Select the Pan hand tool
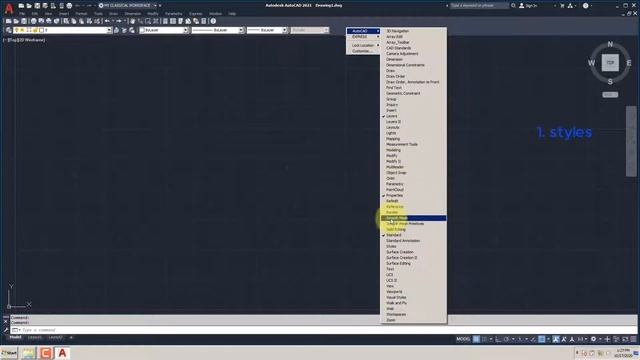 tap(133, 21)
